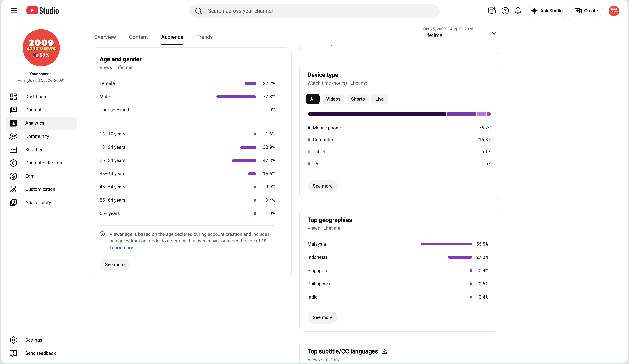Screen dimensions: 629x364
Task: Open Audio library from the sidebar
Action: click(x=41, y=203)
